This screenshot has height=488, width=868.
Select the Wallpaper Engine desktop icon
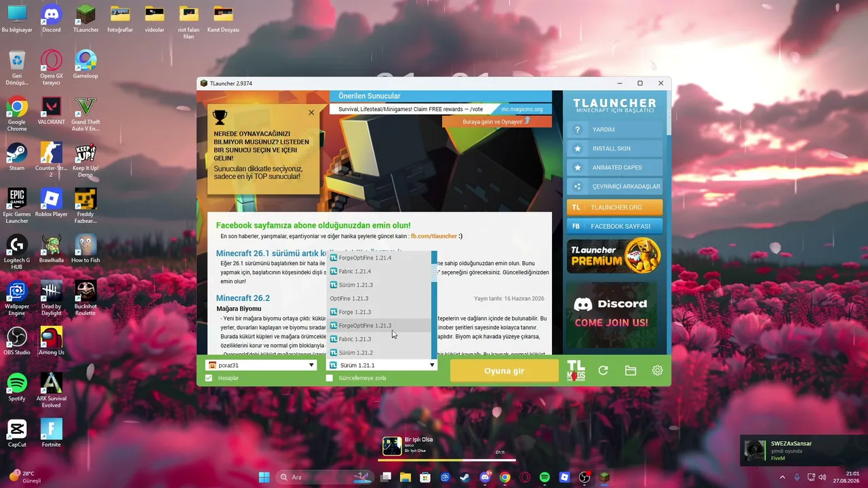[17, 298]
